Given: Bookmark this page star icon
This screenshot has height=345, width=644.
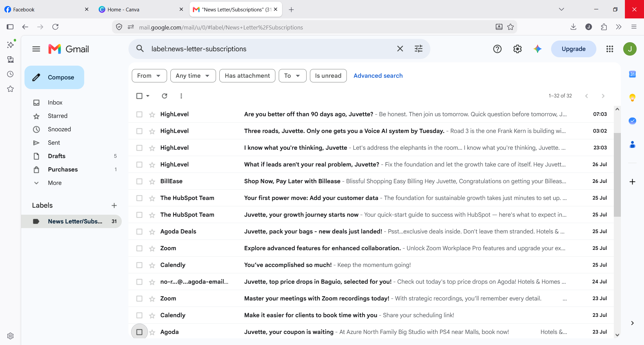Looking at the screenshot, I should [511, 27].
